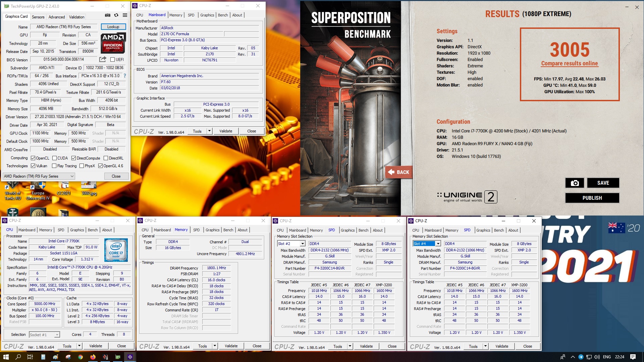Open World of Tanks RU desktop shortcut
This screenshot has height=362, width=644.
(x=13, y=190)
